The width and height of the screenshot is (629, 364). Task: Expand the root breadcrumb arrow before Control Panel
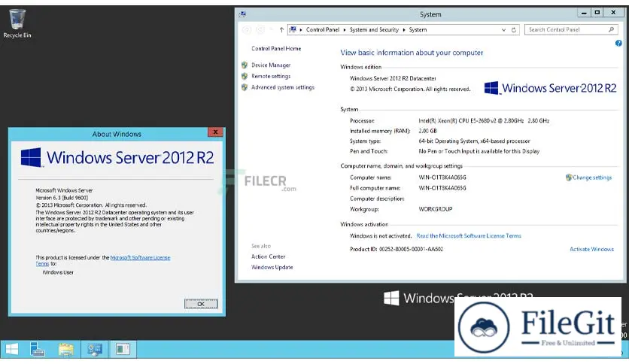[301, 29]
